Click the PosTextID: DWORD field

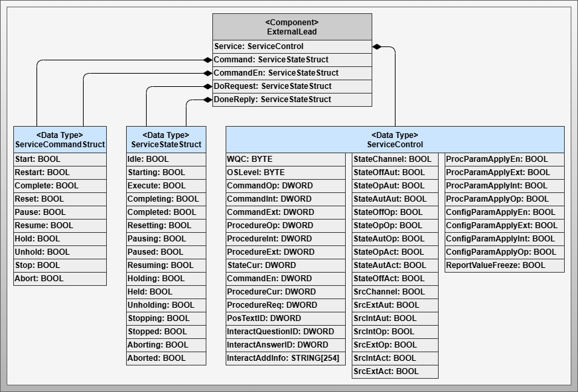285,318
